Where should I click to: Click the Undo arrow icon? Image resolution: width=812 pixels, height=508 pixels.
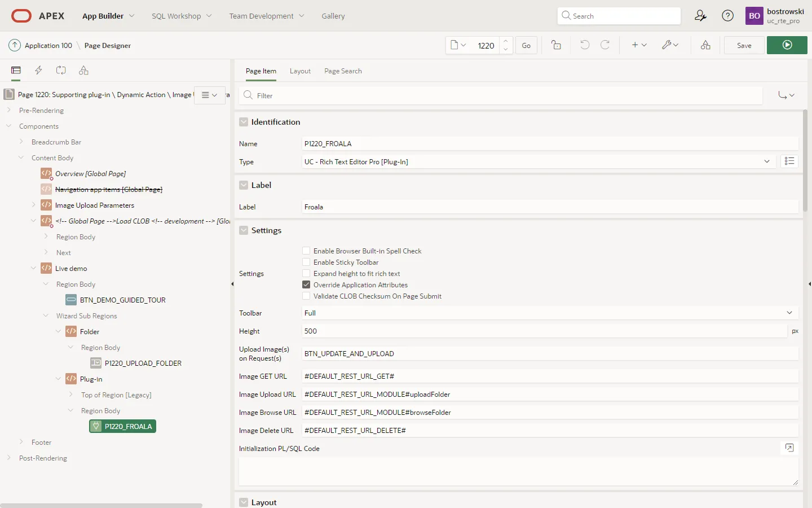(585, 45)
